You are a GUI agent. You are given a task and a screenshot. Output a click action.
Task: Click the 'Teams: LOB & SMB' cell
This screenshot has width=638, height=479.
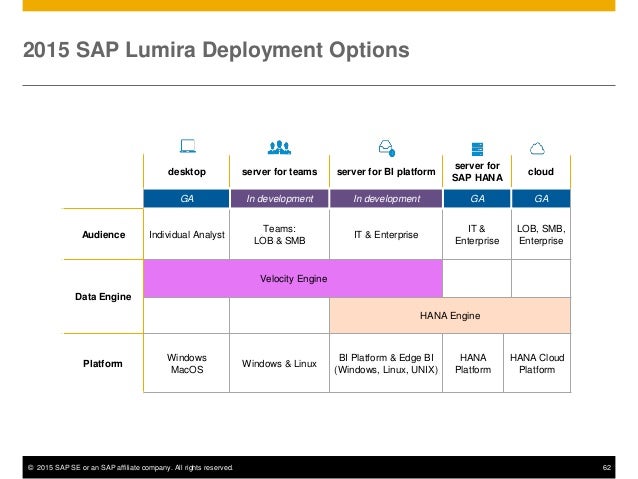(x=280, y=235)
